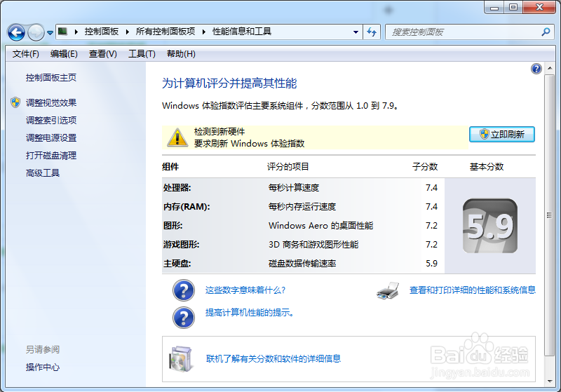Click the printer icon
Image resolution: width=561 pixels, height=392 pixels.
[388, 290]
